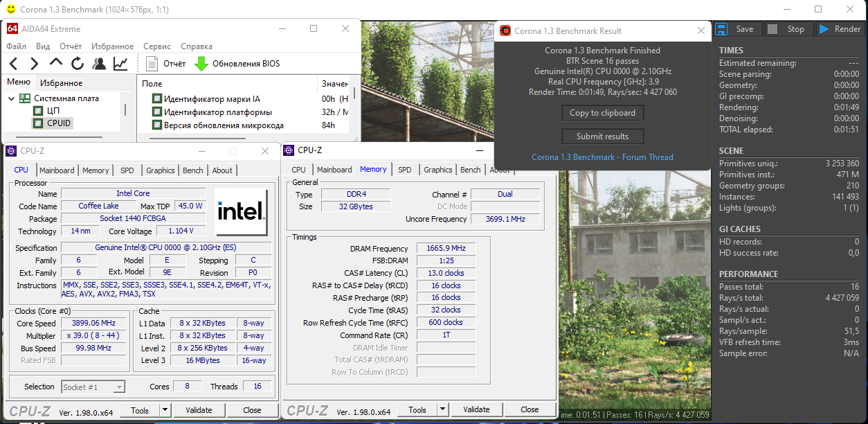Open AIDA64 user management icon
The width and height of the screenshot is (868, 424).
99,64
